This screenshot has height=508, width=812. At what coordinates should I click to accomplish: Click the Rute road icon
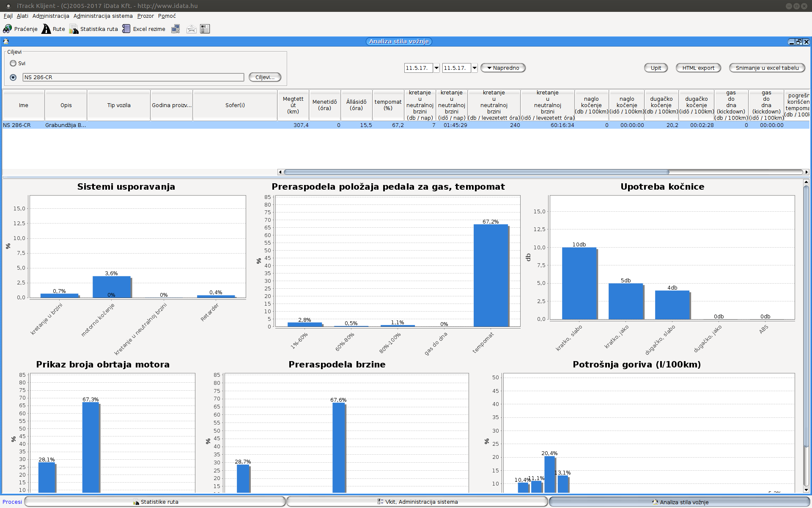coord(46,29)
